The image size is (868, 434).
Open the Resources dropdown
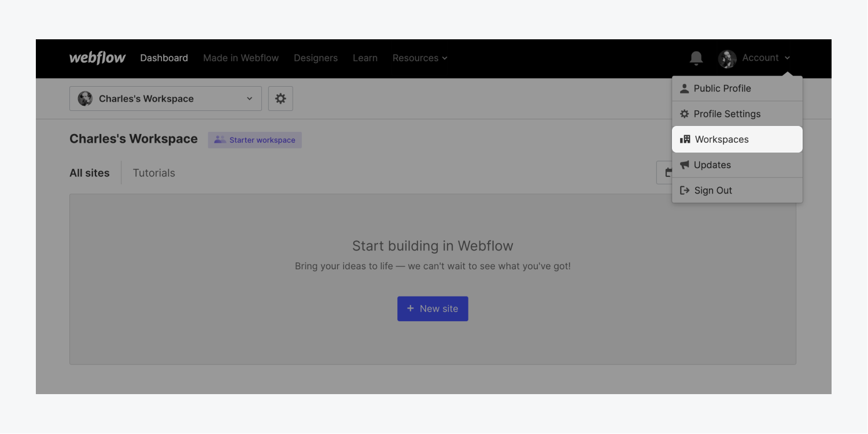click(420, 58)
